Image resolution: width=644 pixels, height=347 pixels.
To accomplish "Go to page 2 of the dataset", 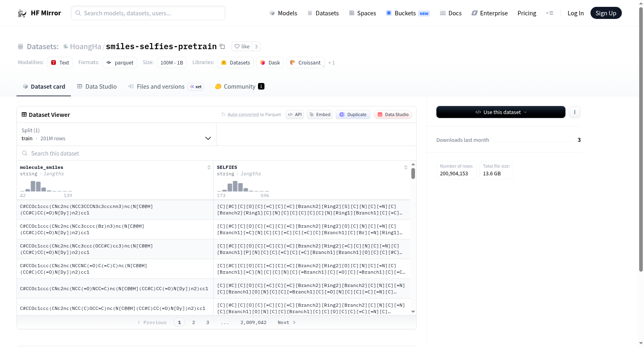I will tap(194, 322).
